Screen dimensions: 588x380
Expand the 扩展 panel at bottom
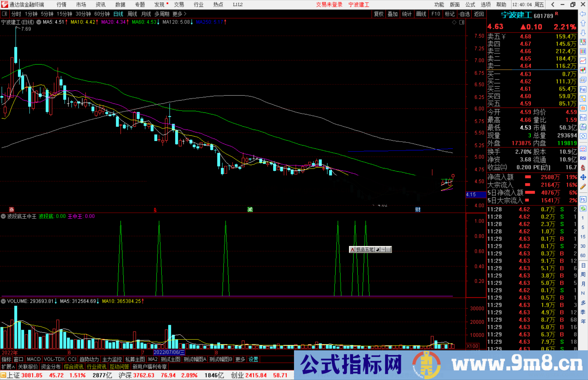tap(8, 367)
